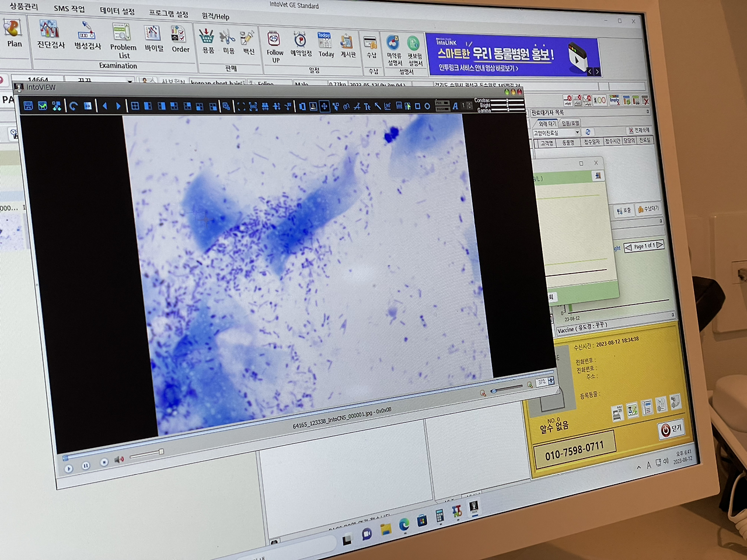Screen dimensions: 747x560
Task: Click the 호출 call button
Action: [624, 210]
